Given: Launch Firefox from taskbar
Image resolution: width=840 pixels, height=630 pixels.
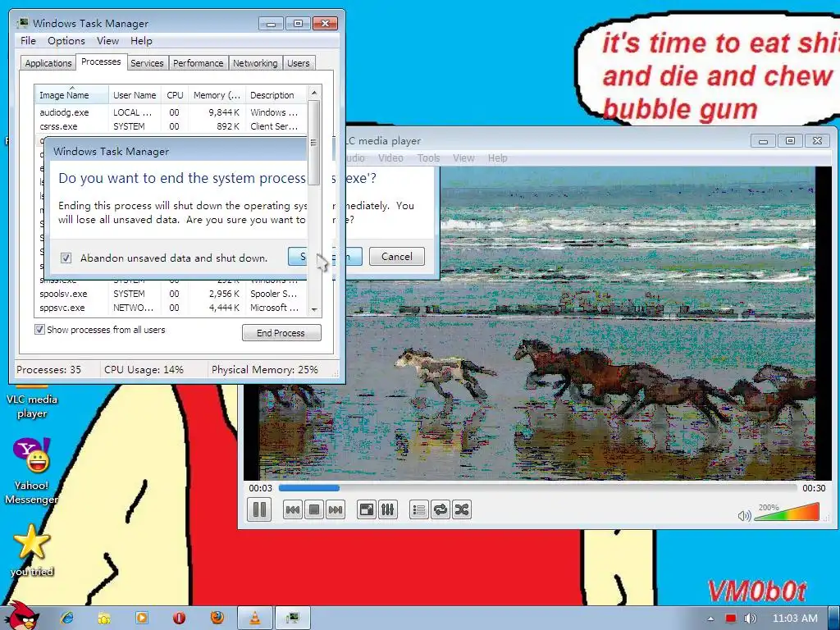Looking at the screenshot, I should pyautogui.click(x=217, y=618).
